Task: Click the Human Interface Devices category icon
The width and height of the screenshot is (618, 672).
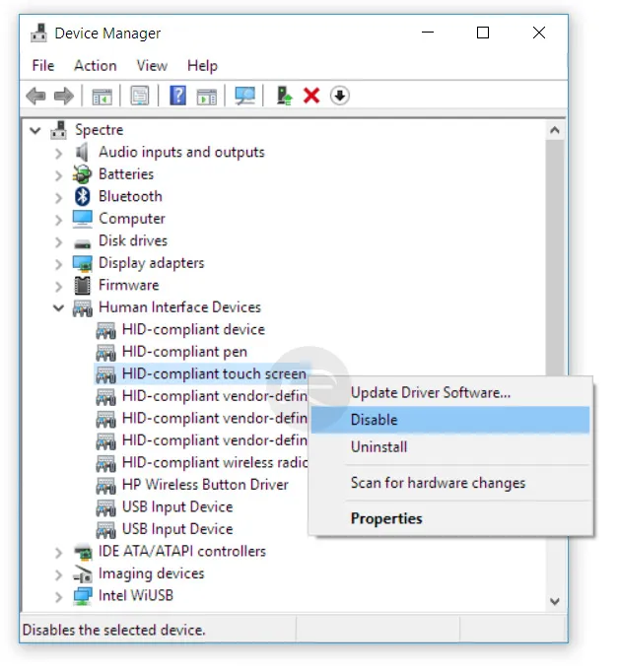Action: [82, 308]
